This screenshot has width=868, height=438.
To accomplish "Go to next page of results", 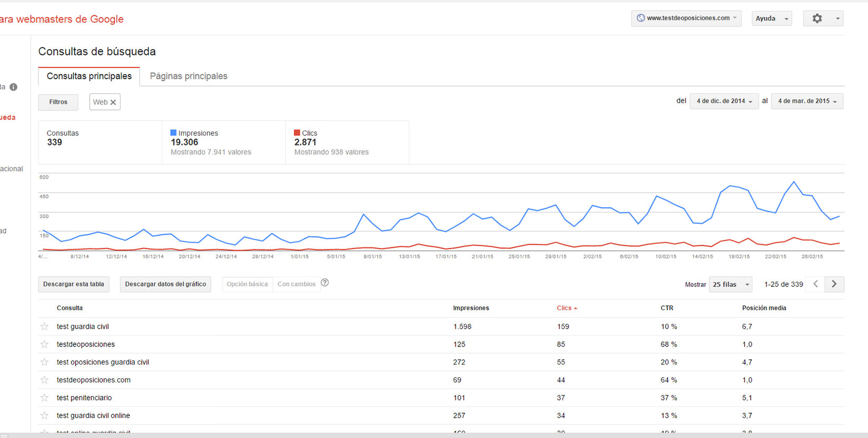I will coord(834,284).
